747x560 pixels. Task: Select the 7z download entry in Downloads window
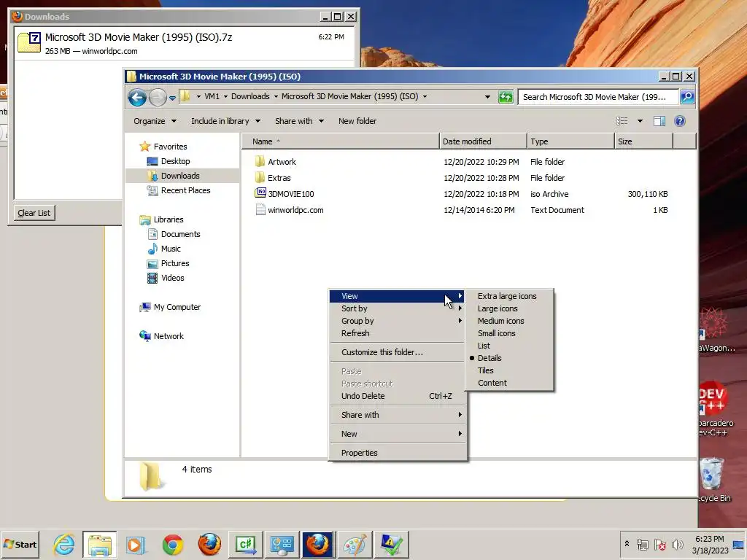[185, 43]
